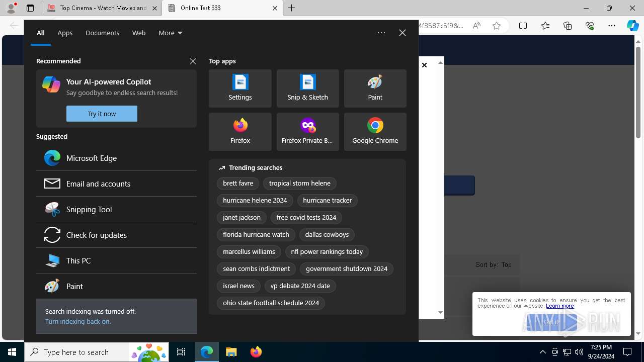
Task: Open Firefox from taskbar
Action: pyautogui.click(x=256, y=352)
